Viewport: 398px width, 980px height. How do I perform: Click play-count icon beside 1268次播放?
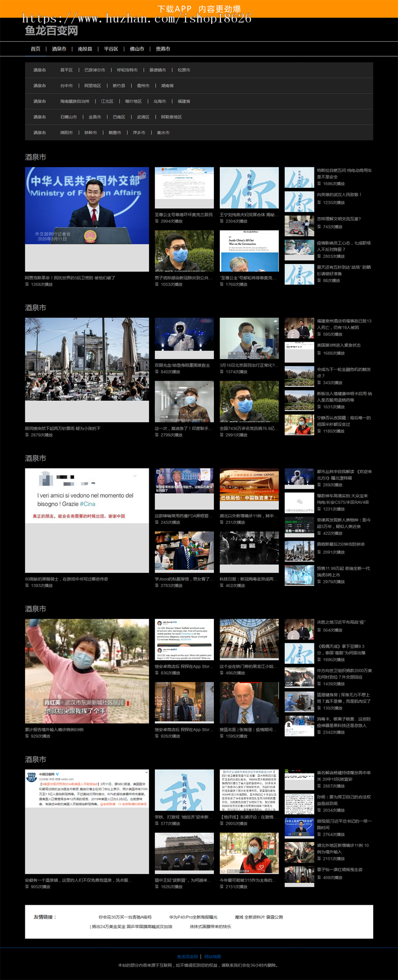(27, 284)
